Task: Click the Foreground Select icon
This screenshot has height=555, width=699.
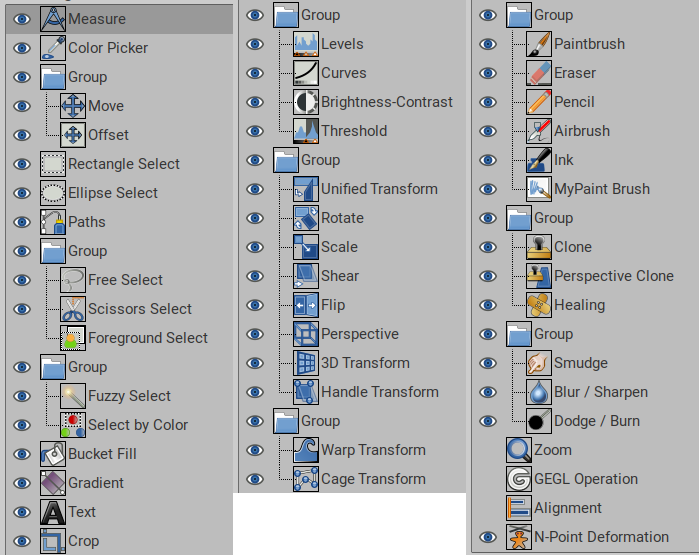Action: point(73,338)
